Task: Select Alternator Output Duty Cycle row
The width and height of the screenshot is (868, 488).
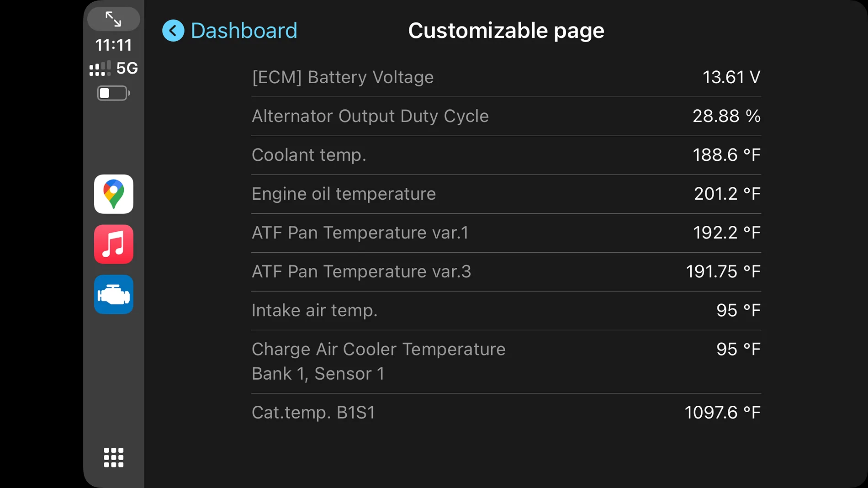Action: pos(506,116)
